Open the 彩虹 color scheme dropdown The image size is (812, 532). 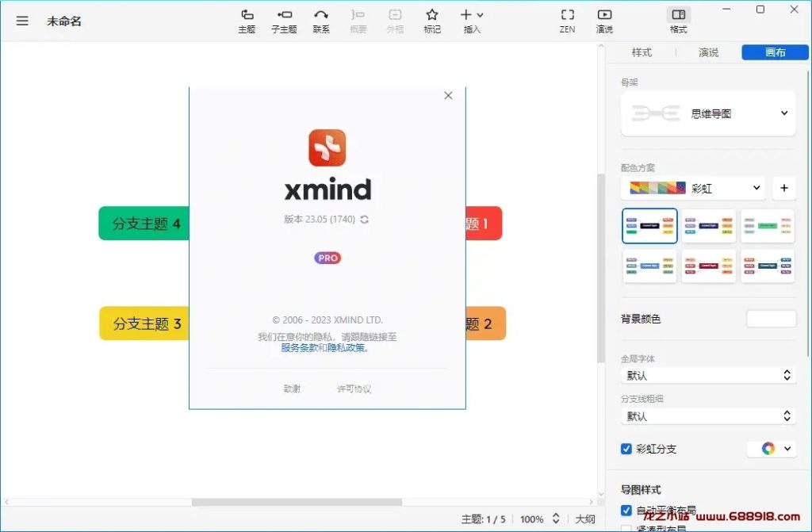click(693, 188)
